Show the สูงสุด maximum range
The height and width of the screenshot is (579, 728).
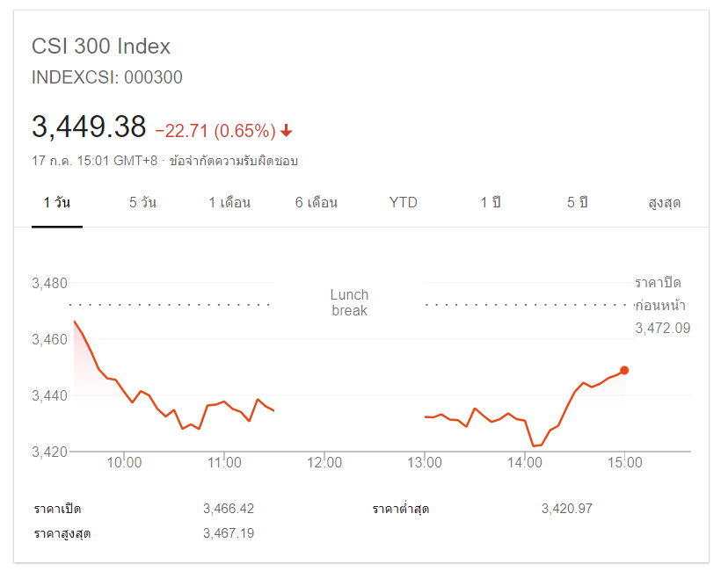[x=664, y=203]
